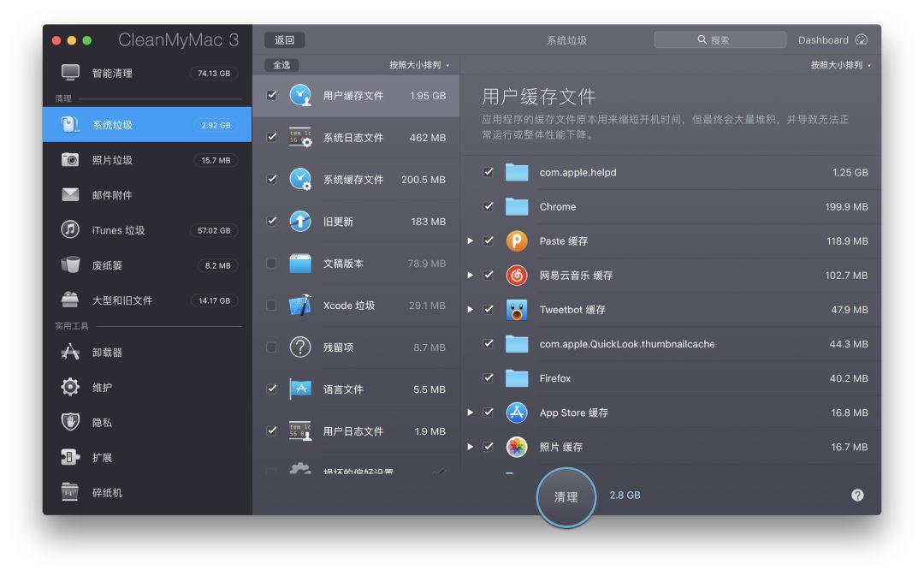Open 照片垃圾 camera icon
This screenshot has height=576, width=924.
tap(70, 160)
